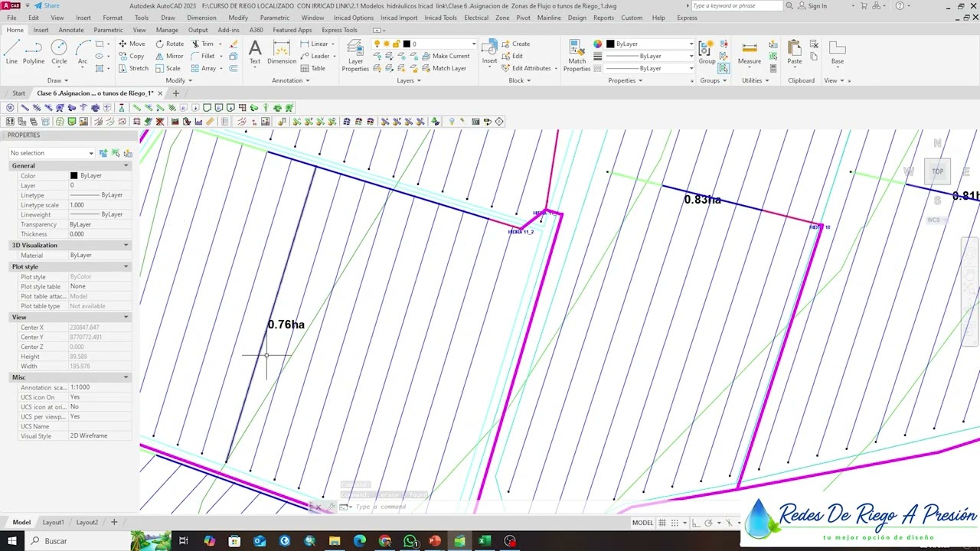
Task: Activate the Array command
Action: click(x=204, y=68)
